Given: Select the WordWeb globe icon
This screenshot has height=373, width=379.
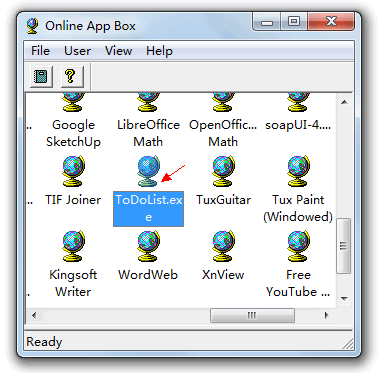Looking at the screenshot, I should point(148,246).
